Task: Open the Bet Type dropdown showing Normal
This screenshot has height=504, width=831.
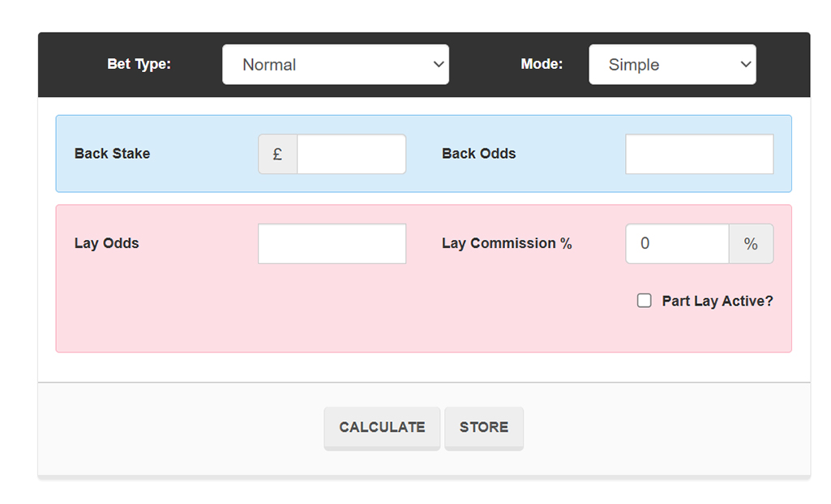Action: point(336,64)
